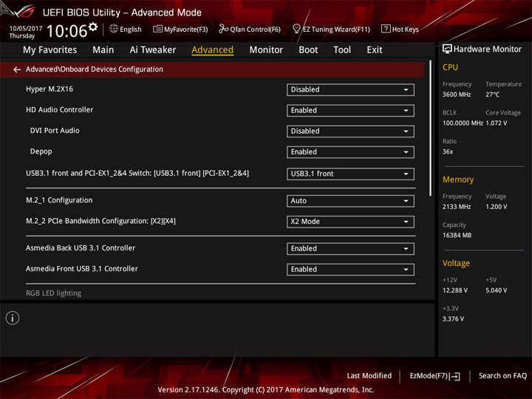The height and width of the screenshot is (399, 532).
Task: Click the 10/05/2017 date text
Action: click(x=26, y=28)
